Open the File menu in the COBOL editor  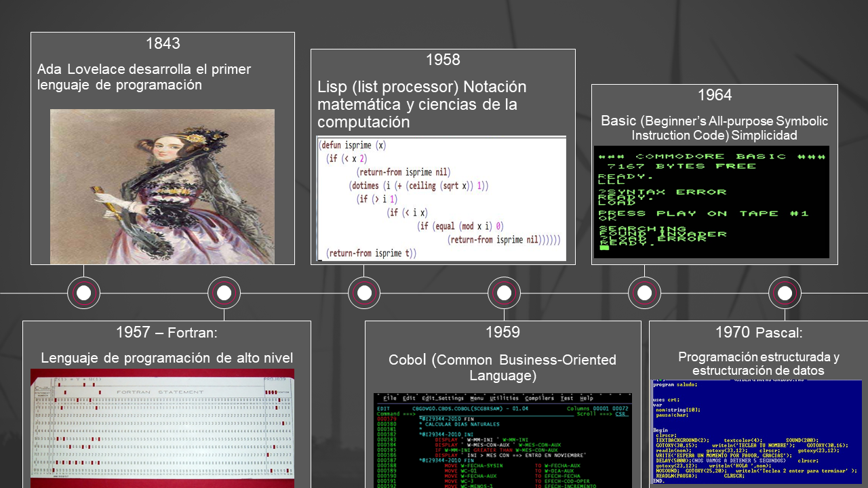(389, 399)
